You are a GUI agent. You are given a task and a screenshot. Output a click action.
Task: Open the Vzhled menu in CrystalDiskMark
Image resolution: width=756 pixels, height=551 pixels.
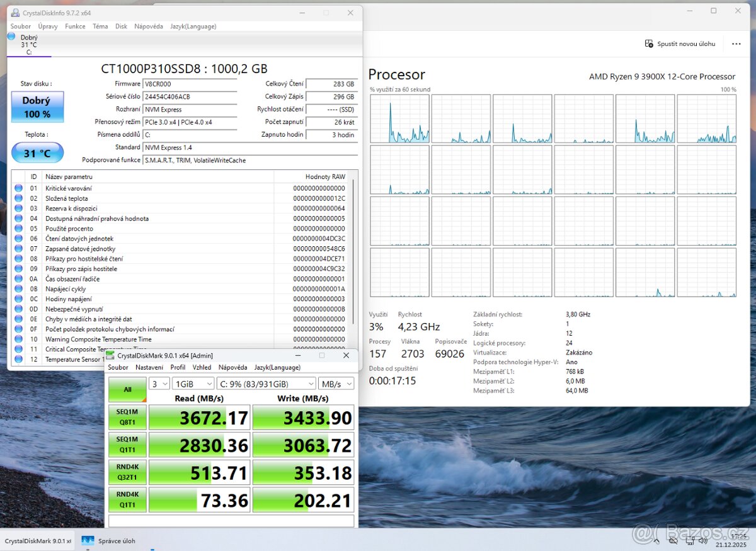[x=202, y=367]
